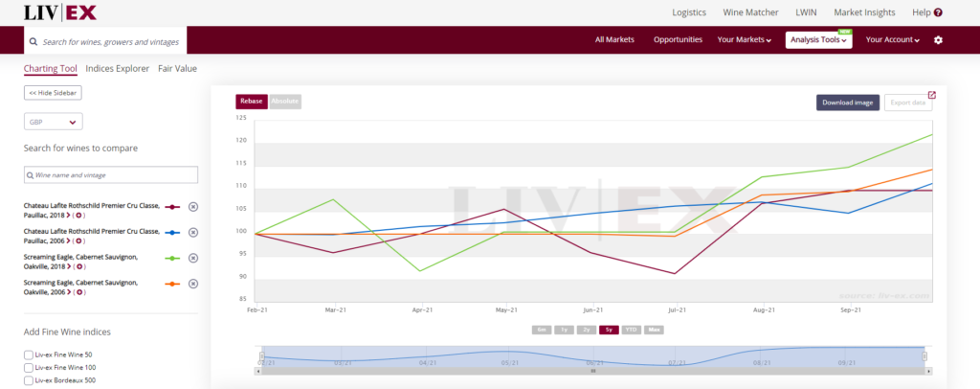The width and height of the screenshot is (980, 389).
Task: Enable Liv-ex Fine Wine 100 index
Action: coord(29,368)
